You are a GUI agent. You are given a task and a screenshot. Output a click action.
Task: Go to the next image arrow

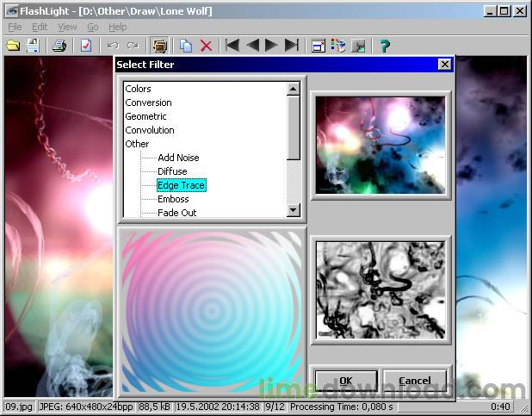[x=271, y=46]
